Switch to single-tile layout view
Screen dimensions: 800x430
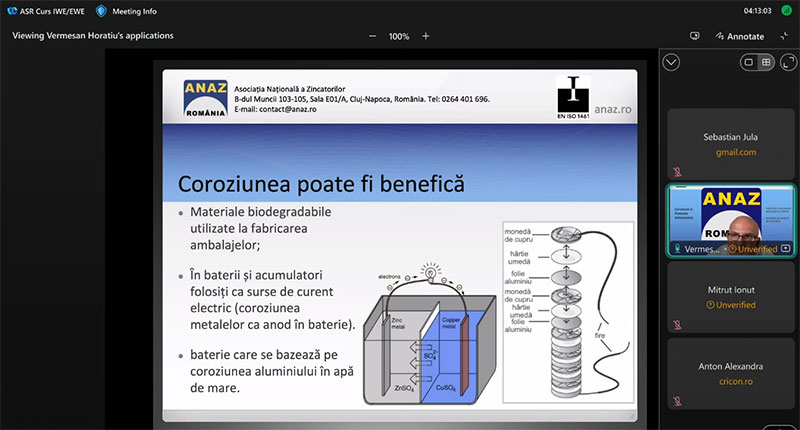point(748,62)
